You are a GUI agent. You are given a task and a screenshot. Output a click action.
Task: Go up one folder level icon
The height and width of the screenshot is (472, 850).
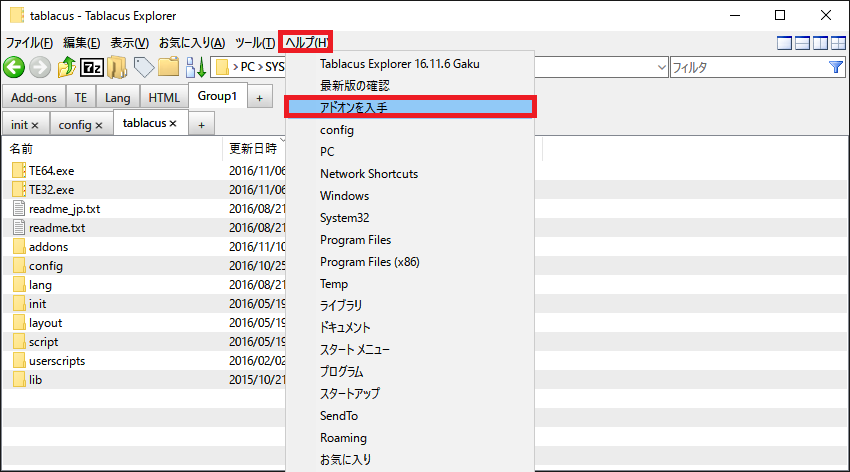pyautogui.click(x=66, y=67)
